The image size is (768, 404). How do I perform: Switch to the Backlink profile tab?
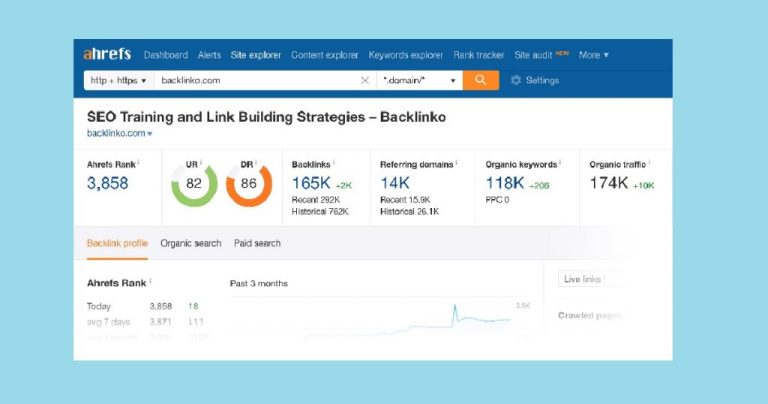coord(117,243)
